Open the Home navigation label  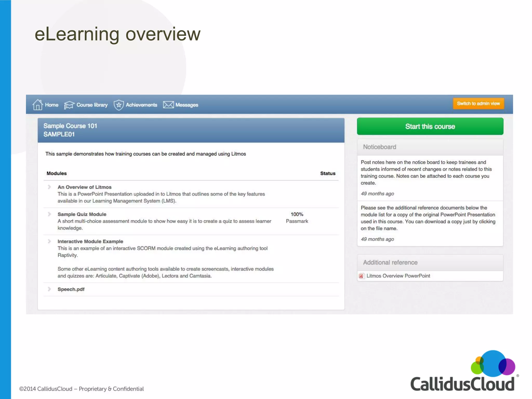pyautogui.click(x=52, y=105)
